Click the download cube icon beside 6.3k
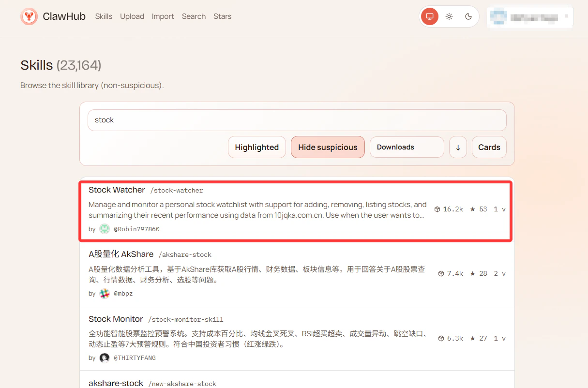The width and height of the screenshot is (588, 388). (441, 339)
